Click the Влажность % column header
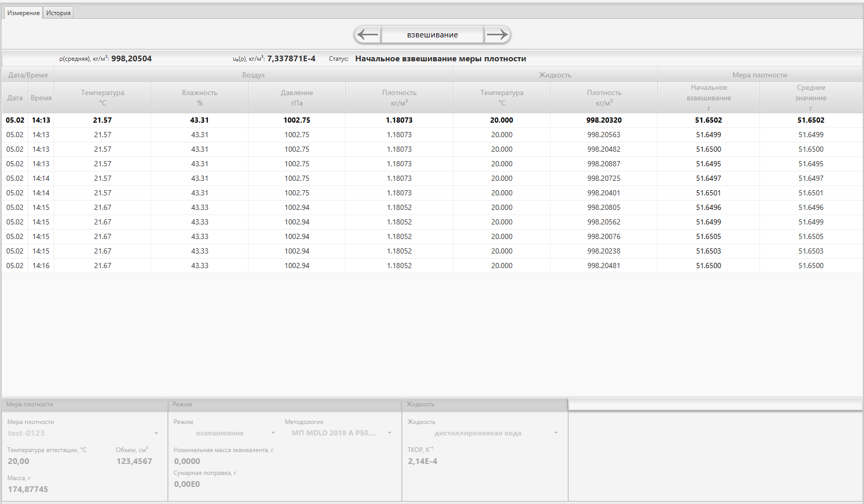 click(200, 98)
